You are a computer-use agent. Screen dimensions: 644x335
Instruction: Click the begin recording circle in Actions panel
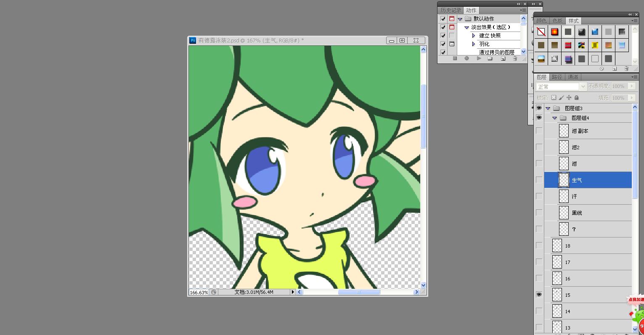pyautogui.click(x=466, y=59)
